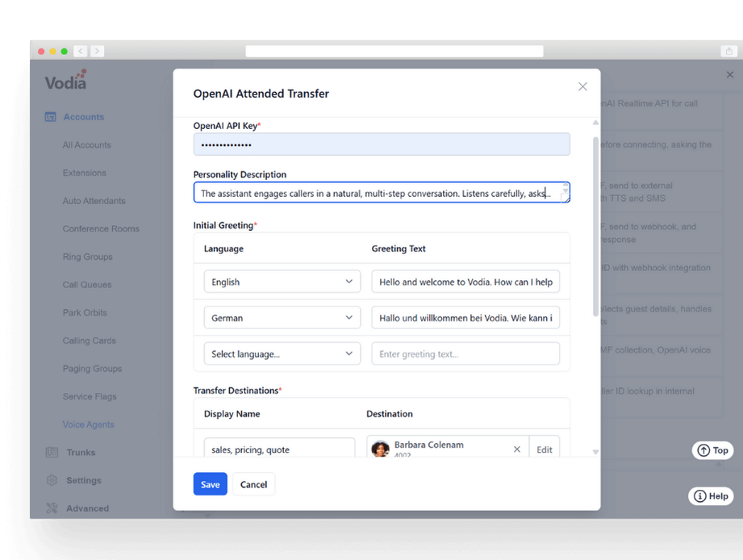The width and height of the screenshot is (743, 560).
Task: Click the Vodia logo
Action: click(x=65, y=80)
